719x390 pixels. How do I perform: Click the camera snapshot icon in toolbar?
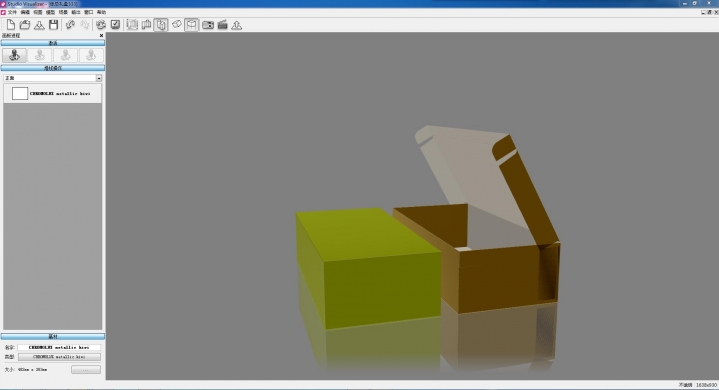208,25
